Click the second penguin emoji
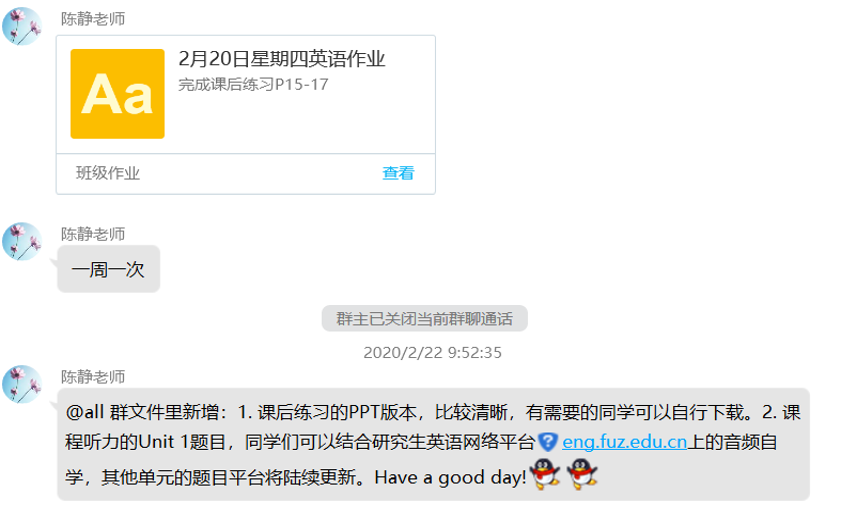The image size is (841, 508). click(582, 474)
